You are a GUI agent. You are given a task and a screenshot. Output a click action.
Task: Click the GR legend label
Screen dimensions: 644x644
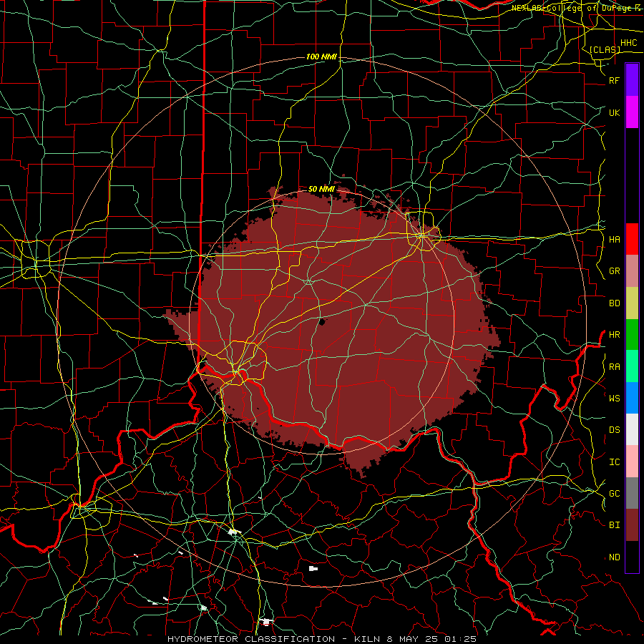pos(615,271)
